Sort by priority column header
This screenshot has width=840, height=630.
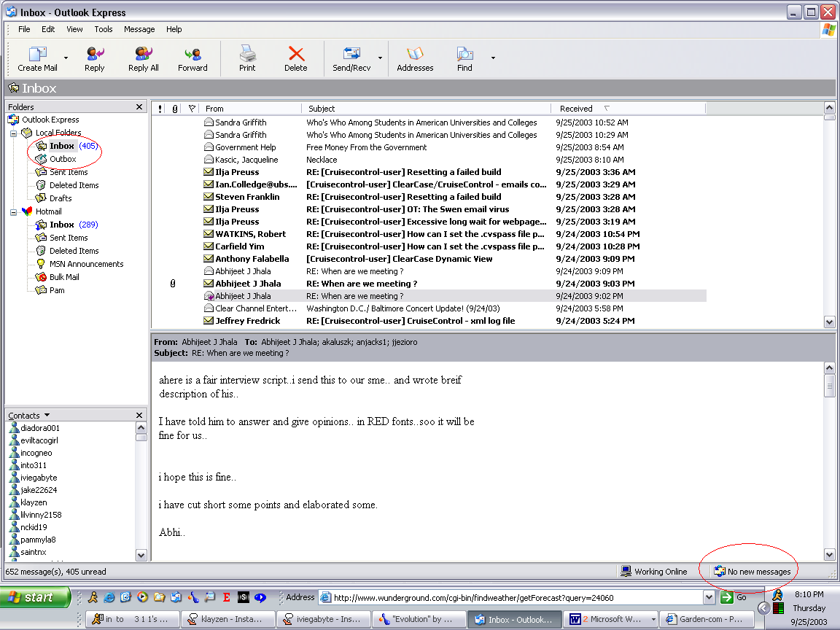(160, 109)
